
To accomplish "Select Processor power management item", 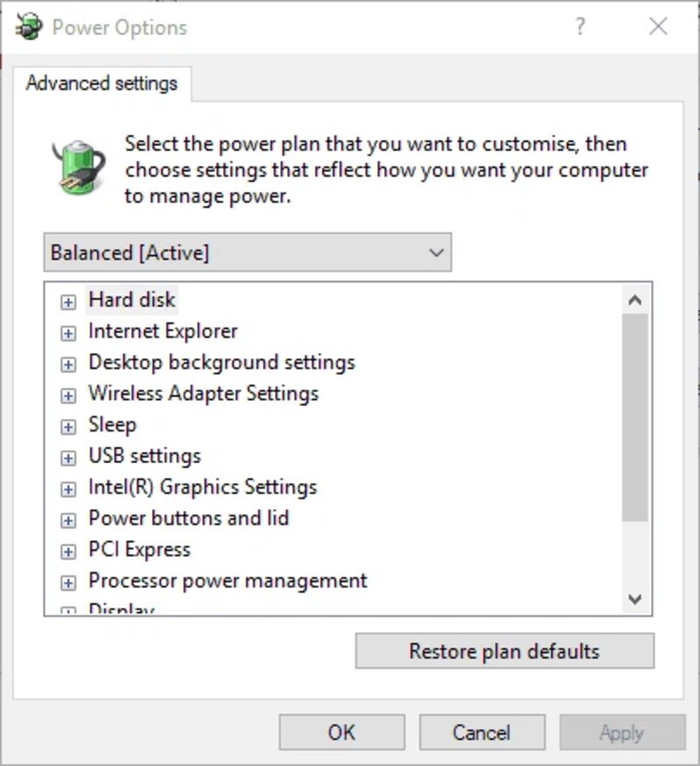I will click(227, 580).
